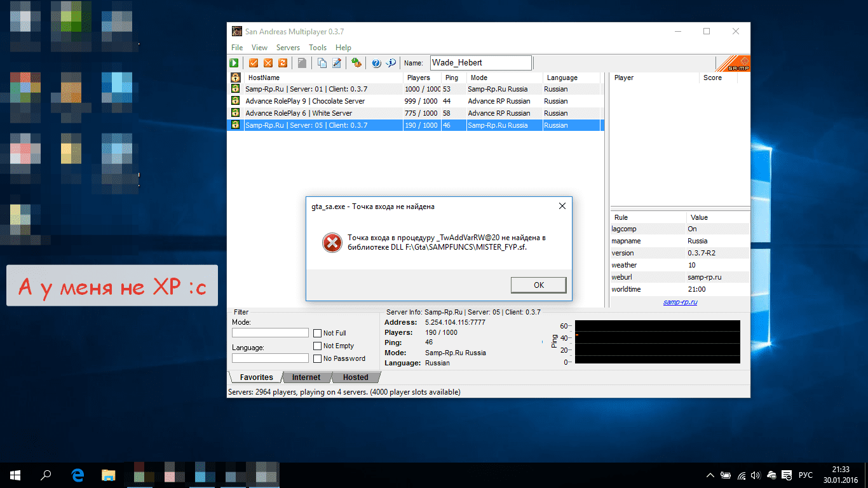
Task: Click the Wi-Fi network tray icon
Action: pos(741,475)
